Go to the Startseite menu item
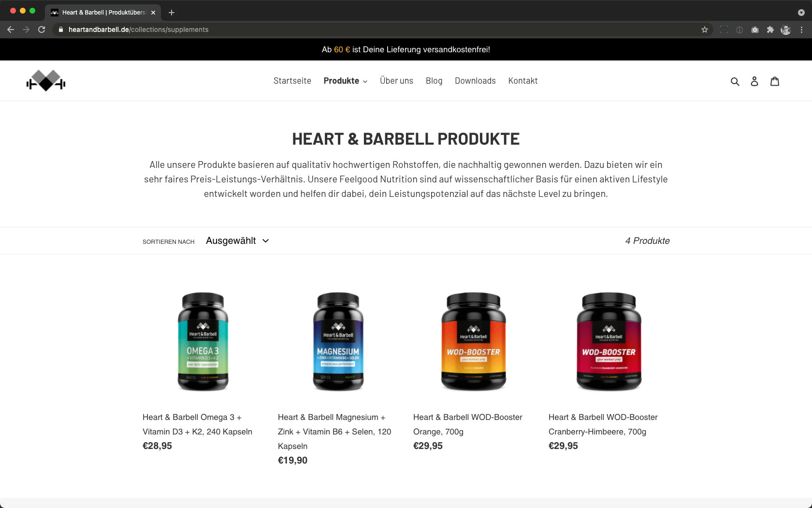The image size is (812, 508). [292, 81]
